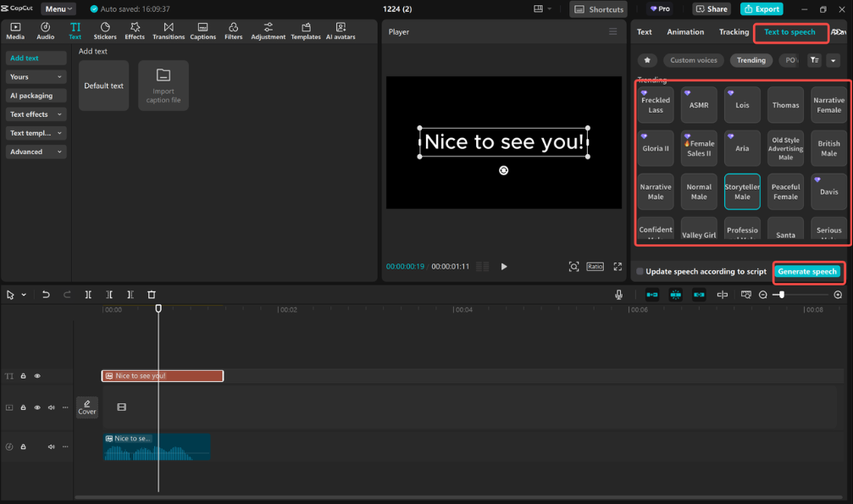Open the Menu dropdown

pyautogui.click(x=57, y=8)
